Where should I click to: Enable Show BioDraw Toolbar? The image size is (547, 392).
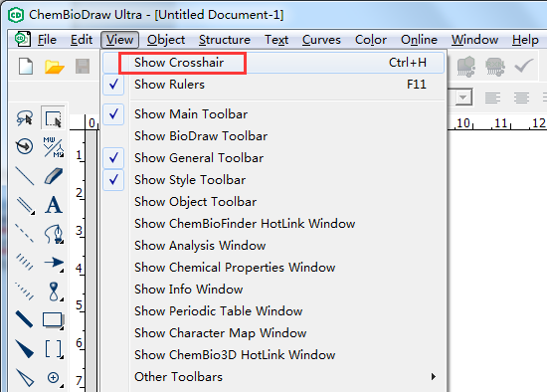(x=273, y=136)
